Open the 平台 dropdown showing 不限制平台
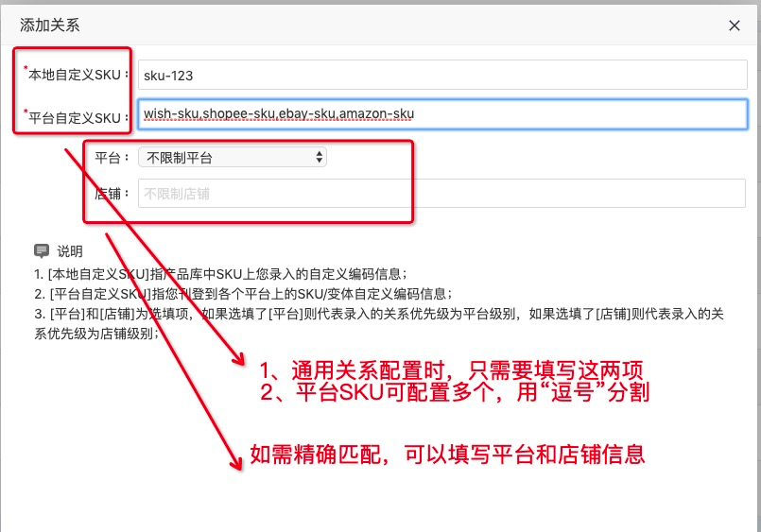The width and height of the screenshot is (761, 532). click(232, 158)
